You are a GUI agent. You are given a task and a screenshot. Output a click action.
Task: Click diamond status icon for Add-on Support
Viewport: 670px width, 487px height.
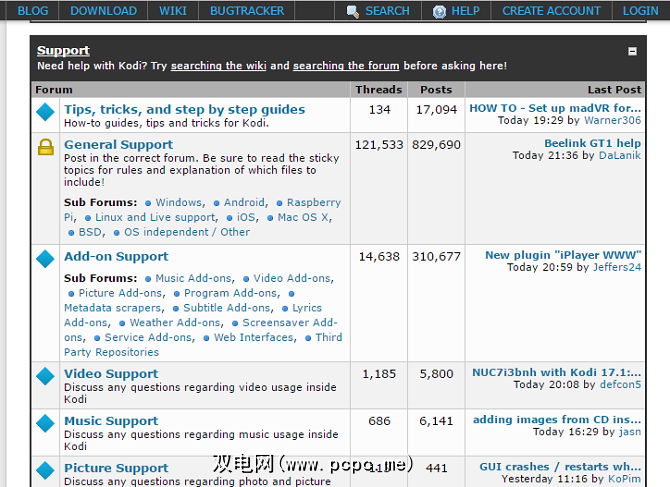point(45,258)
